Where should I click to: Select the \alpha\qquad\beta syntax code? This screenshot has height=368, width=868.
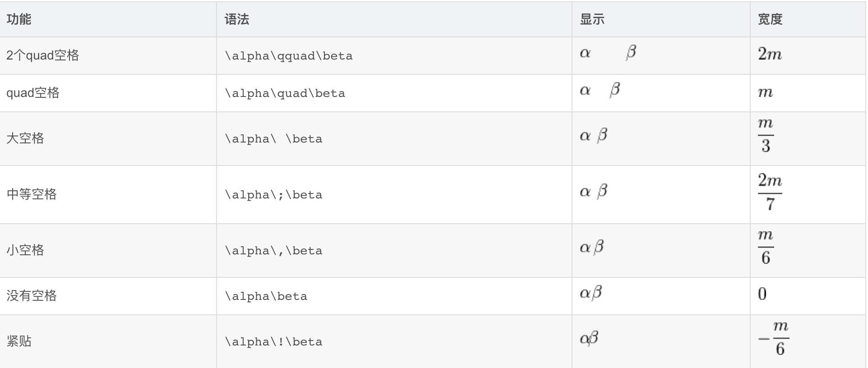289,56
